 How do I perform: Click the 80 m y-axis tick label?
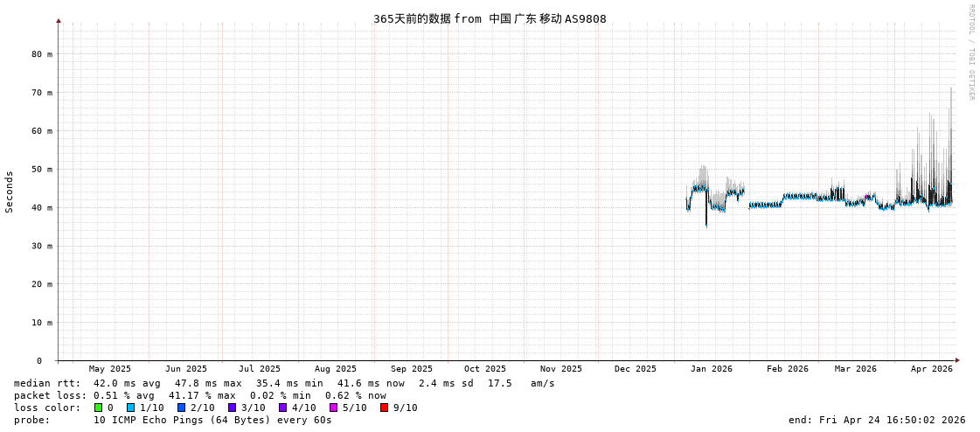[43, 54]
